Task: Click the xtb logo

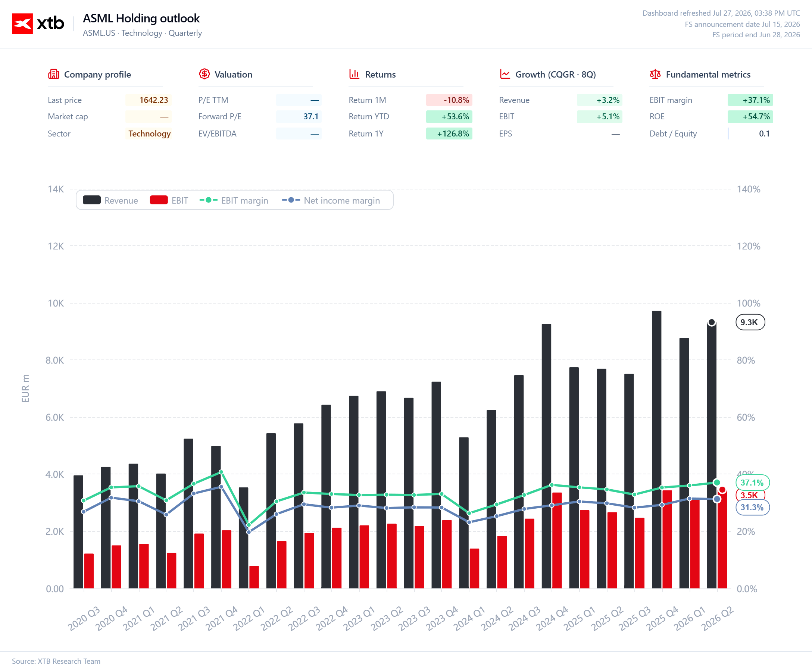Action: 38,23
